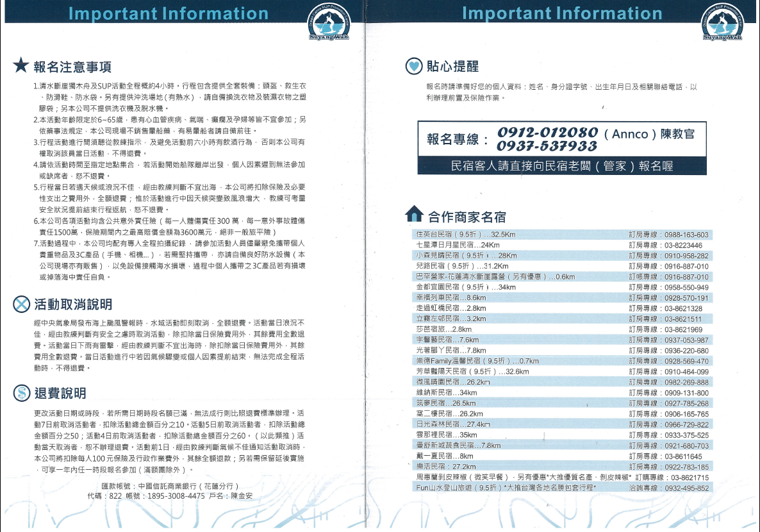760x532 pixels.
Task: Click the Fun山水登山旅遊 (9.5折) row
Action: [562, 488]
